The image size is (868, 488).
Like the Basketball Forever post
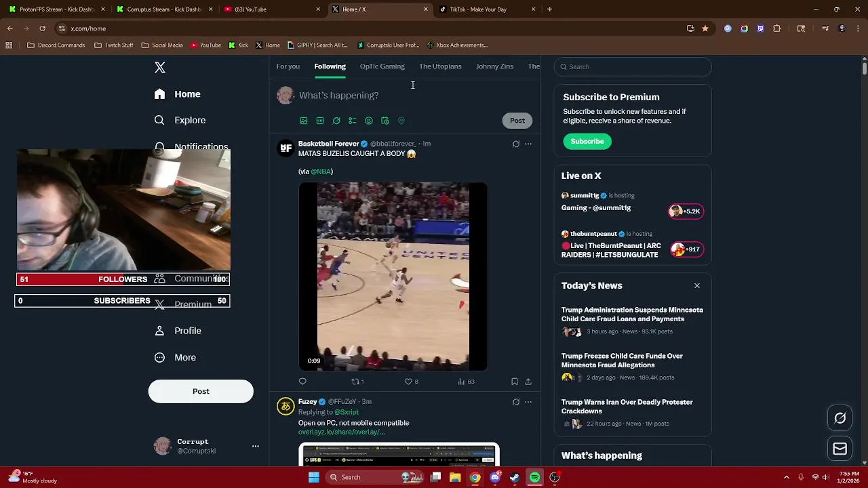pos(411,382)
